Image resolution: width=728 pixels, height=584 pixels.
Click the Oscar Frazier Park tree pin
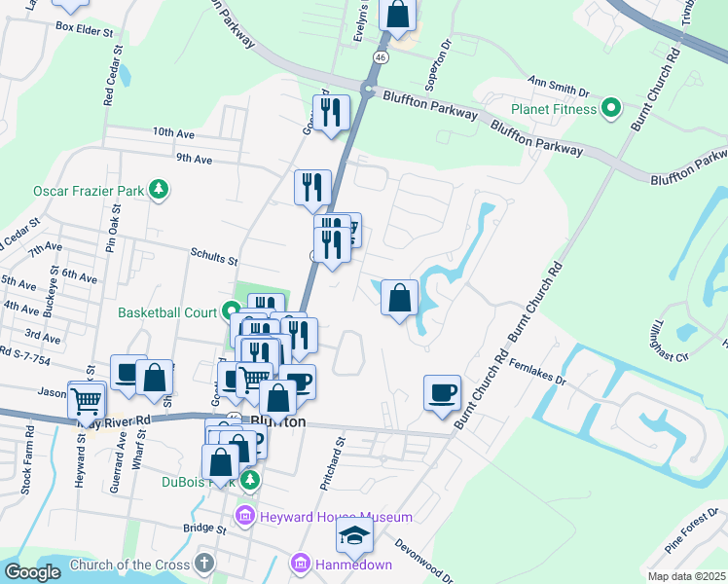(x=159, y=191)
